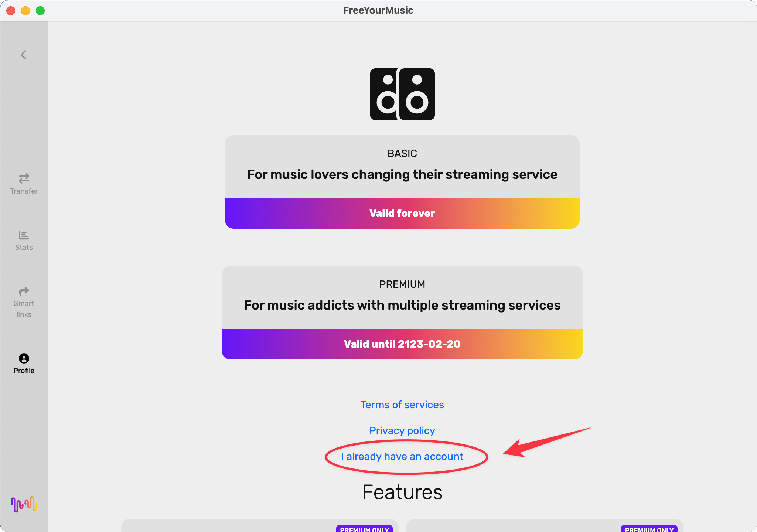This screenshot has width=757, height=532.
Task: Click the twin speakers logo image
Action: tap(402, 94)
